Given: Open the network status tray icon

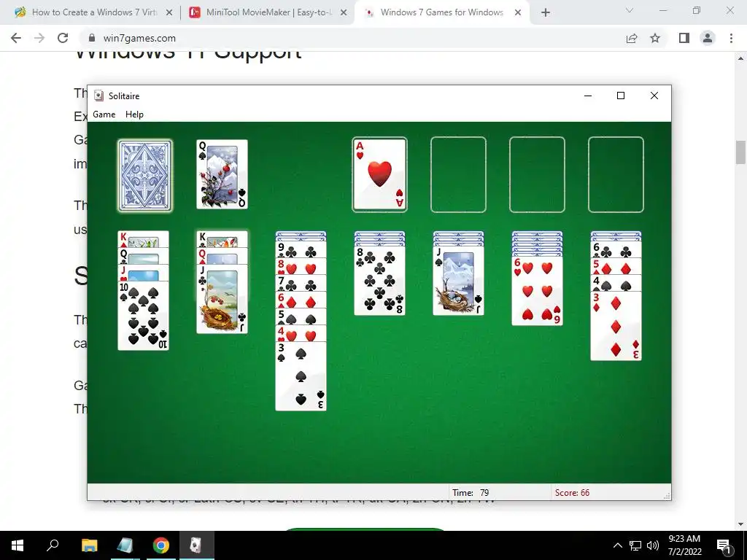Looking at the screenshot, I should coord(635,545).
